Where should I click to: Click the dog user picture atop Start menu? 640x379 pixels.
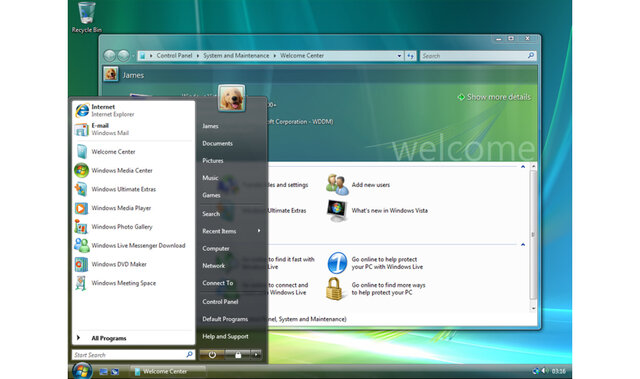[231, 98]
